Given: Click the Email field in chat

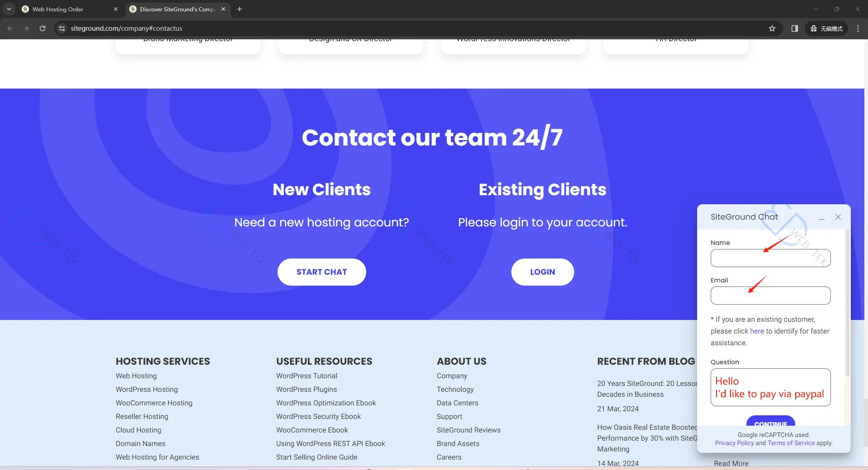Looking at the screenshot, I should pyautogui.click(x=770, y=296).
